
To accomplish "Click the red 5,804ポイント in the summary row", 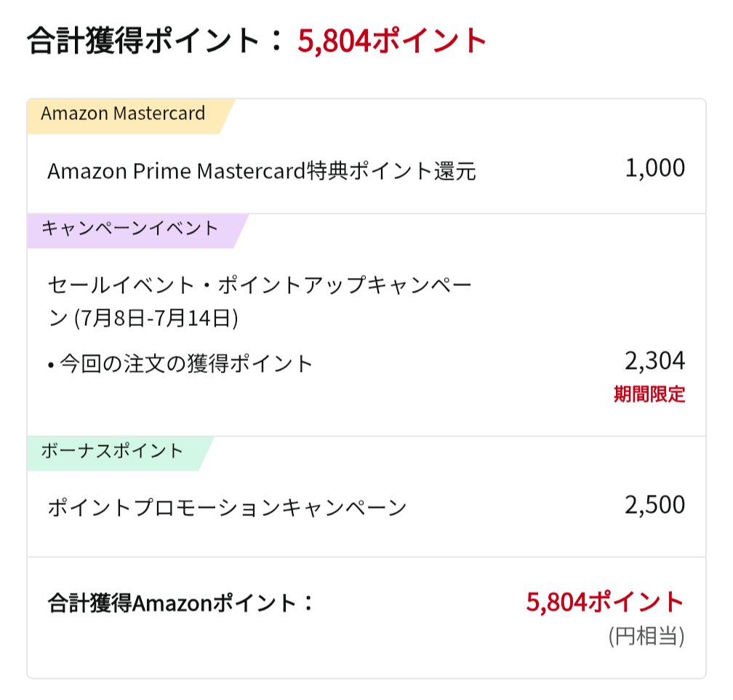I will 605,602.
